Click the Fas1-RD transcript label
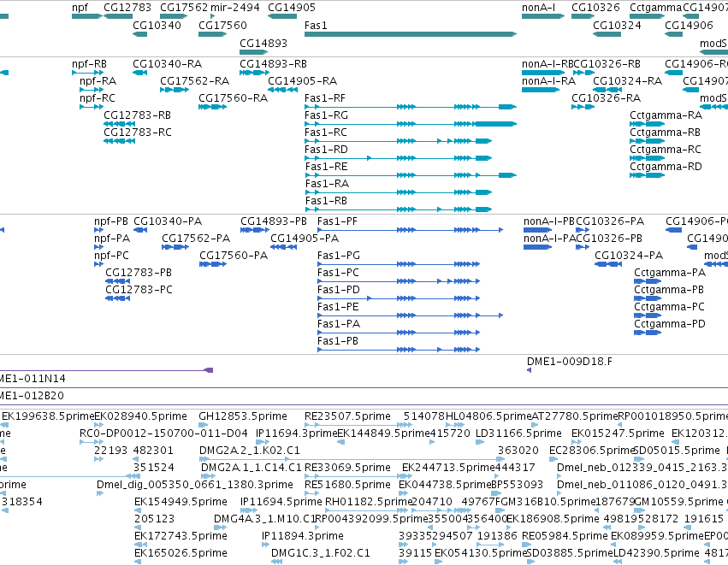This screenshot has width=728, height=566. (x=326, y=150)
